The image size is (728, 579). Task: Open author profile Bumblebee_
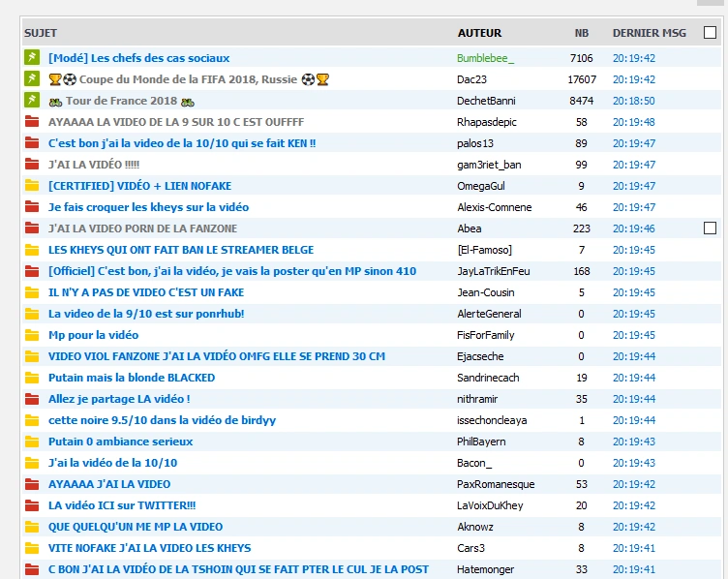pos(485,58)
